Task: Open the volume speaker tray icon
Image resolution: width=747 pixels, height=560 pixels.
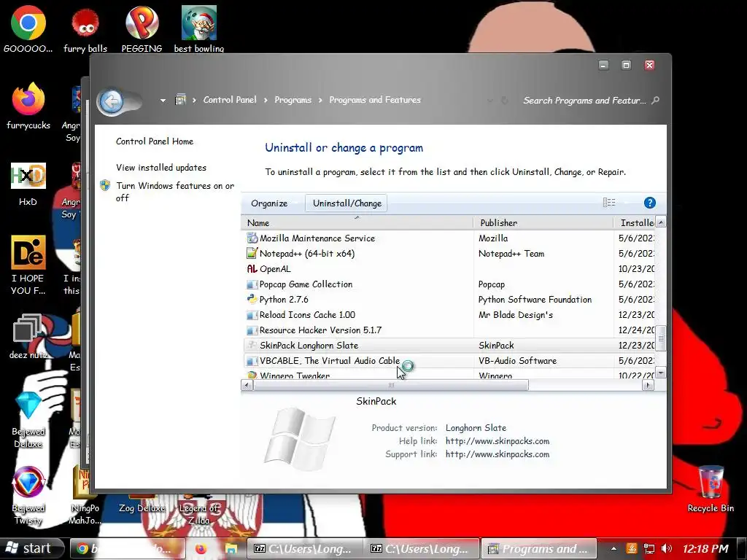Action: coord(667,548)
